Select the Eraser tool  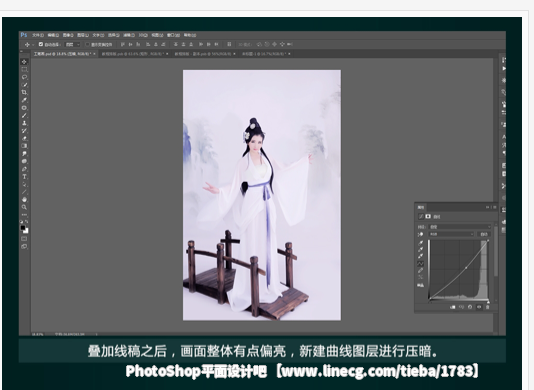tap(24, 138)
